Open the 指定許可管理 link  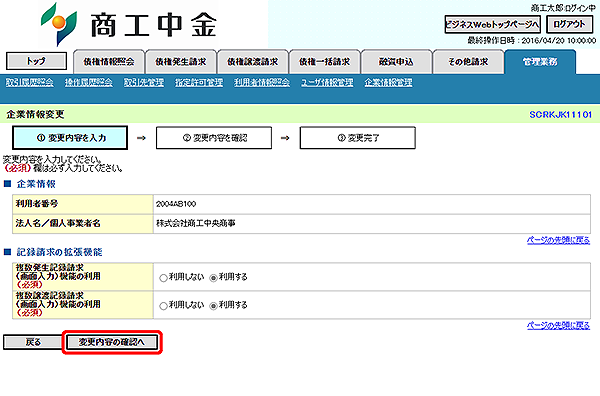[x=199, y=82]
